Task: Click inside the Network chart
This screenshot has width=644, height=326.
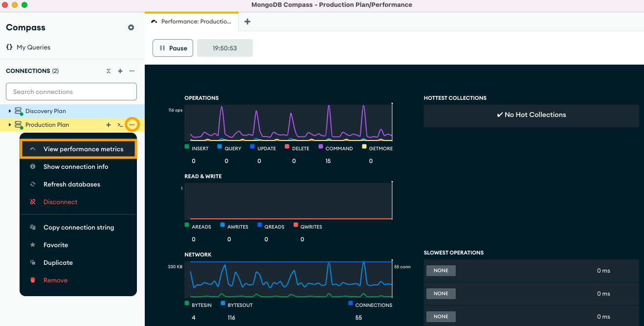Action: (289, 279)
